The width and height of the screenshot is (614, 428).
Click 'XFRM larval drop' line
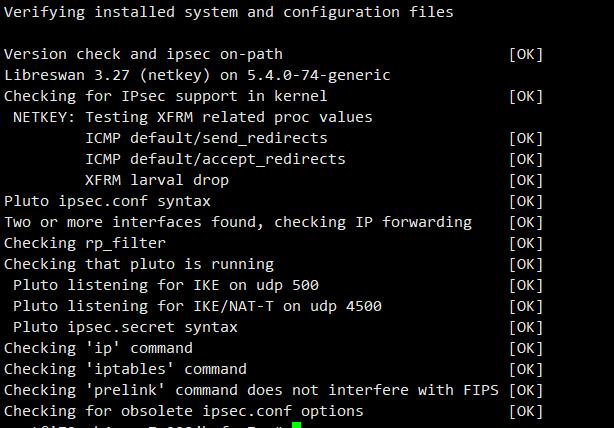pos(157,180)
